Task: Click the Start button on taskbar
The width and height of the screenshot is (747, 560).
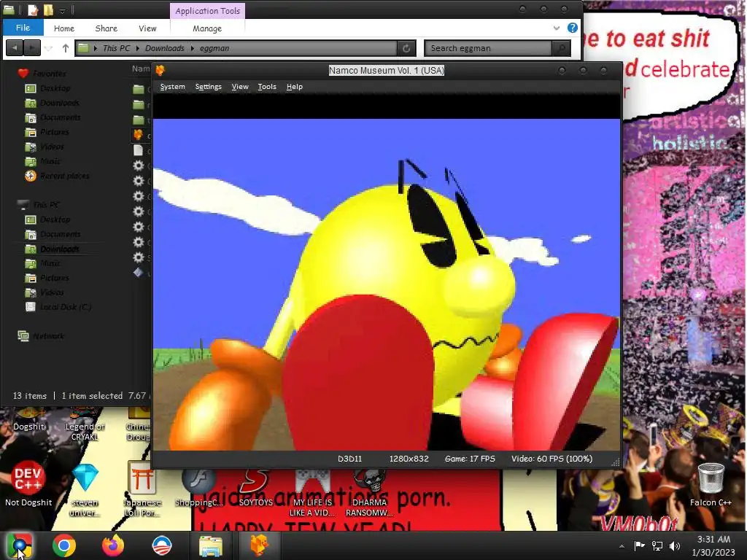Action: pyautogui.click(x=20, y=545)
